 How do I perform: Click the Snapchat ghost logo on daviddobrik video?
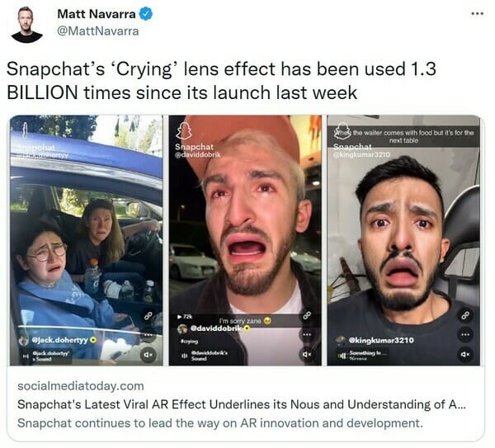click(x=184, y=130)
